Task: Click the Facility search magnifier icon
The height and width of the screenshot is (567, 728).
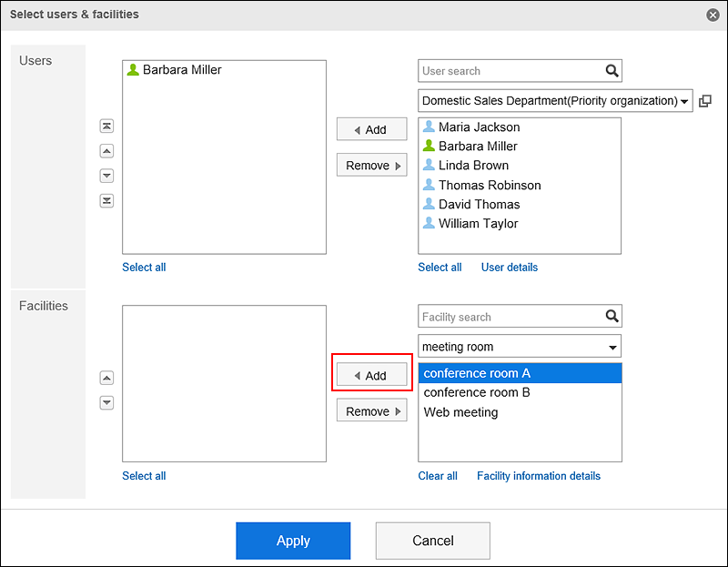Action: [612, 317]
